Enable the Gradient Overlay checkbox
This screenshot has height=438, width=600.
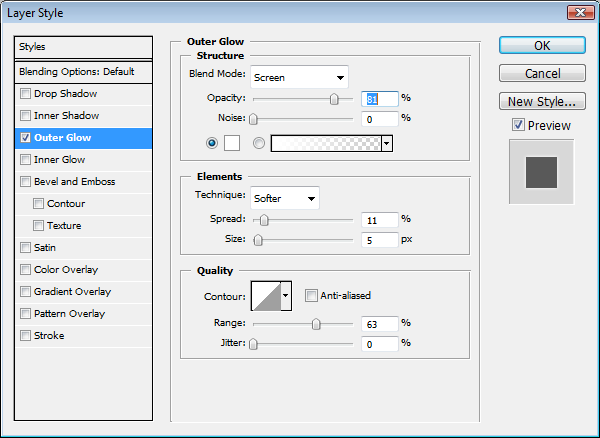point(25,291)
